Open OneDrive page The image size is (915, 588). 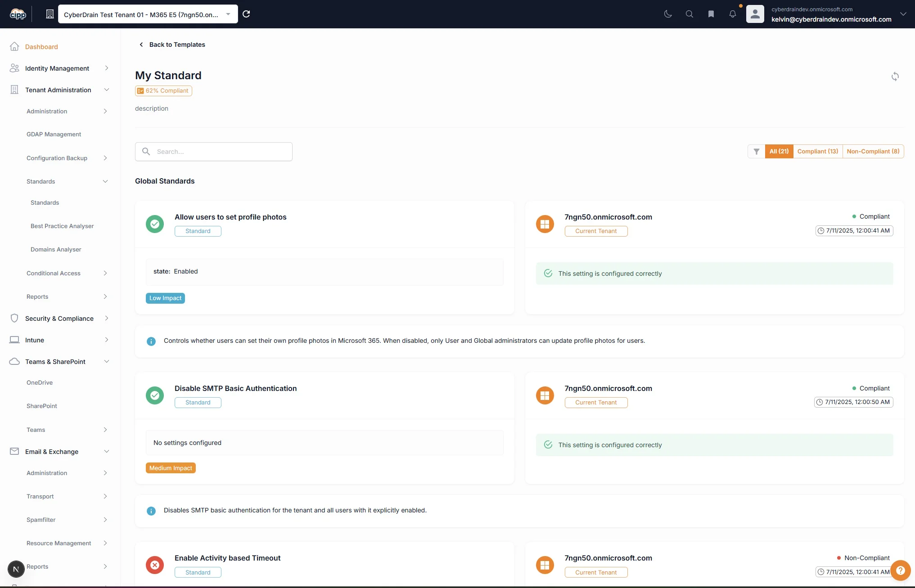(40, 382)
